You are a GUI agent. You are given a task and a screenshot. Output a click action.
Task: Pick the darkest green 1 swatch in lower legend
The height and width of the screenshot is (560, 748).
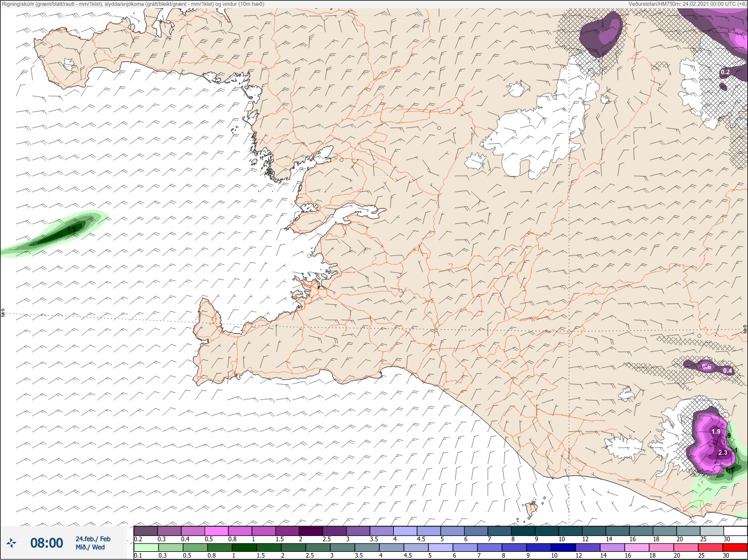[x=244, y=548]
